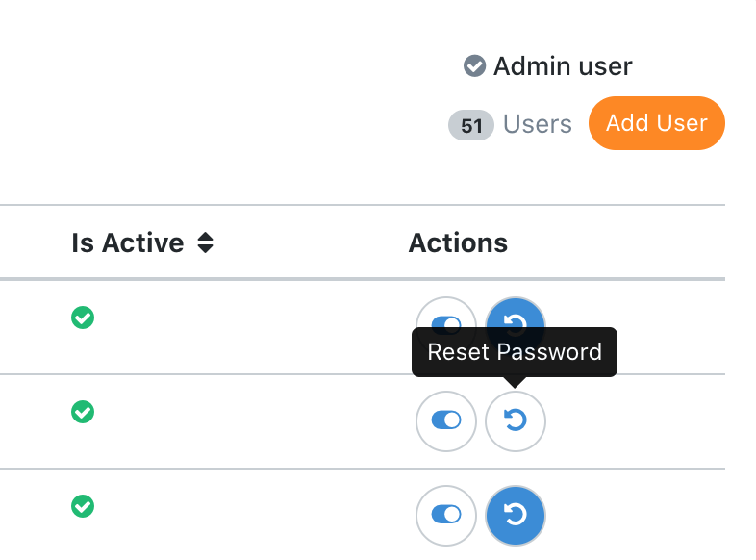The height and width of the screenshot is (560, 756).
Task: Click the 51 users count badge
Action: [x=471, y=125]
